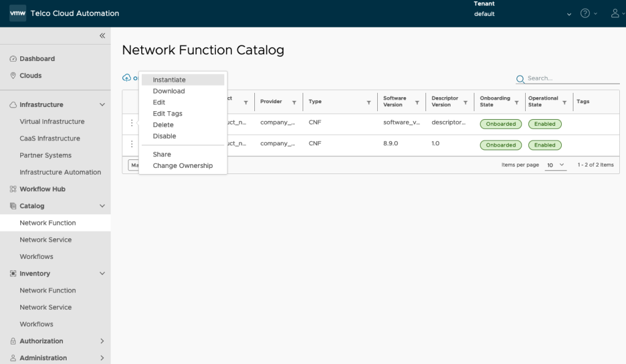Choose Change Ownership in context menu
This screenshot has width=626, height=364.
coord(183,166)
